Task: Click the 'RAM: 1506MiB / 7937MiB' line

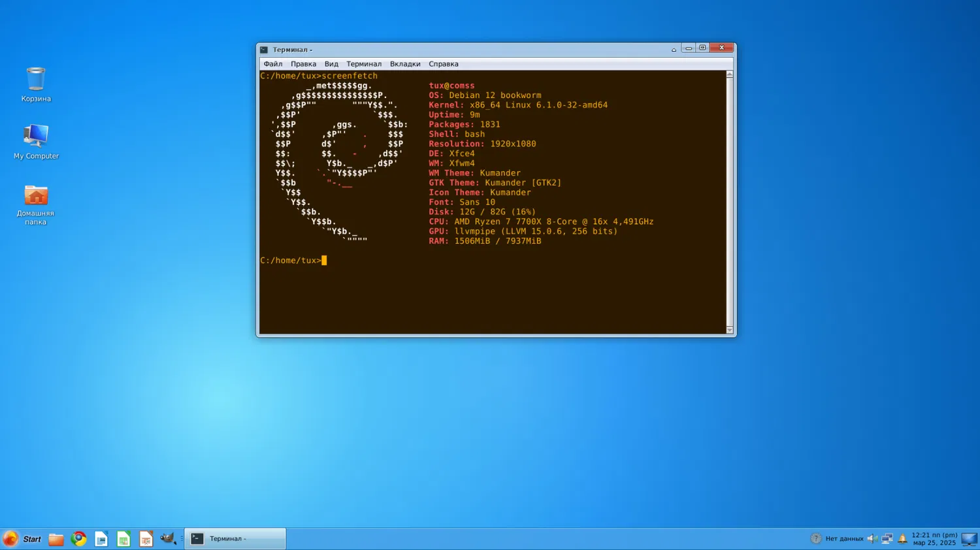Action: [x=485, y=241]
